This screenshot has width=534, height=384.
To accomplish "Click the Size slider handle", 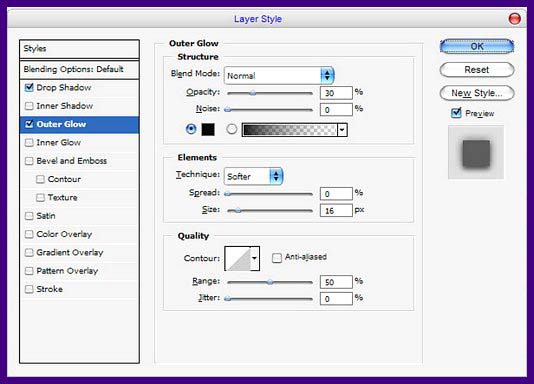I will pos(238,211).
